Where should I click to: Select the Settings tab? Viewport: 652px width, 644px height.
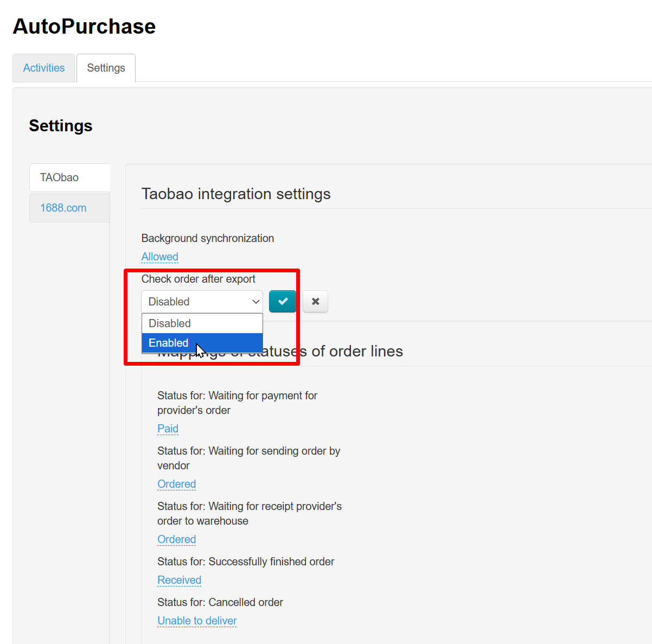pyautogui.click(x=106, y=68)
